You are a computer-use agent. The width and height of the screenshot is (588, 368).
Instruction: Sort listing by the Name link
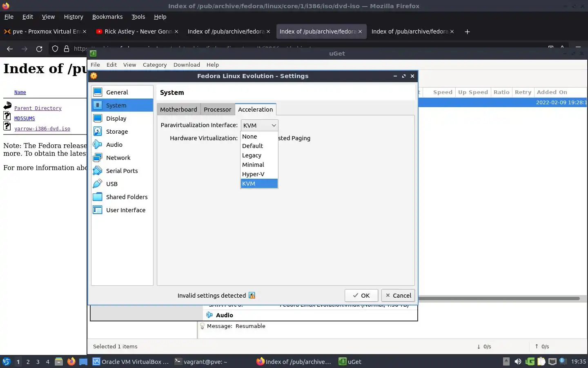point(20,92)
